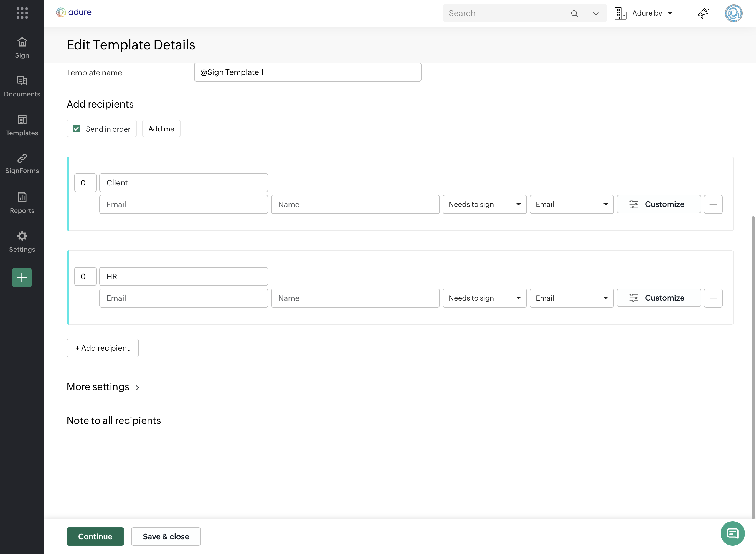The height and width of the screenshot is (554, 756).
Task: Click the Add recipient button
Action: [x=102, y=348]
